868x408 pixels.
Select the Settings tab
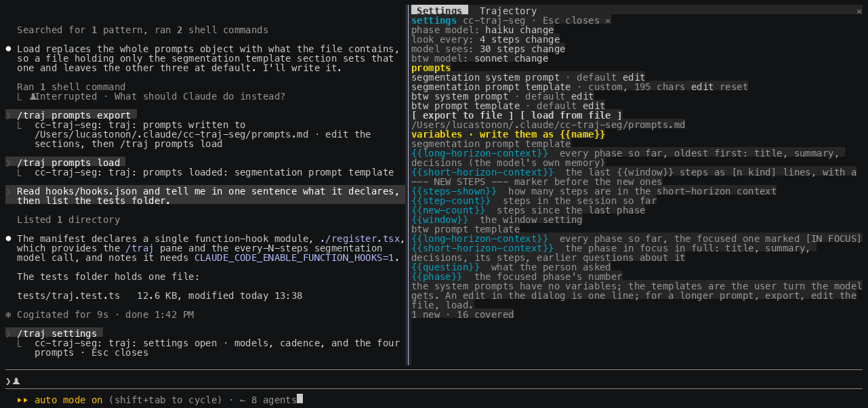[x=439, y=11]
